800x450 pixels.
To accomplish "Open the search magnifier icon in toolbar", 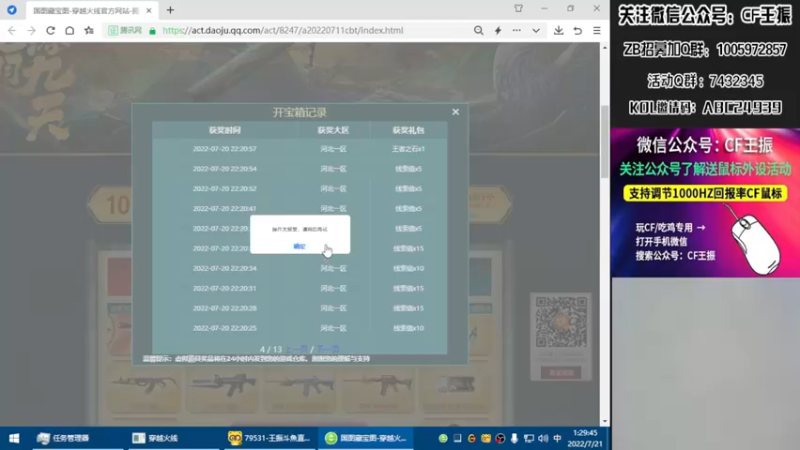I will coord(479,31).
